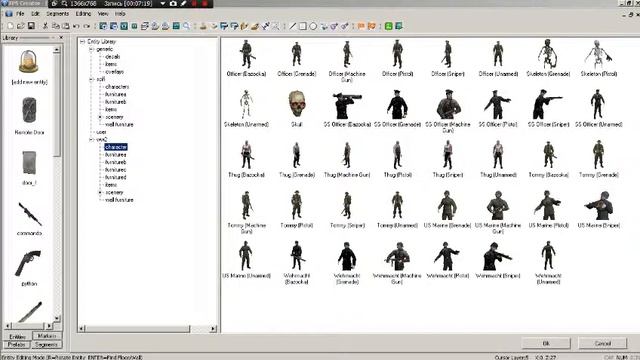Switch to the Segments tab in Library
The height and width of the screenshot is (360, 640).
[x=46, y=344]
